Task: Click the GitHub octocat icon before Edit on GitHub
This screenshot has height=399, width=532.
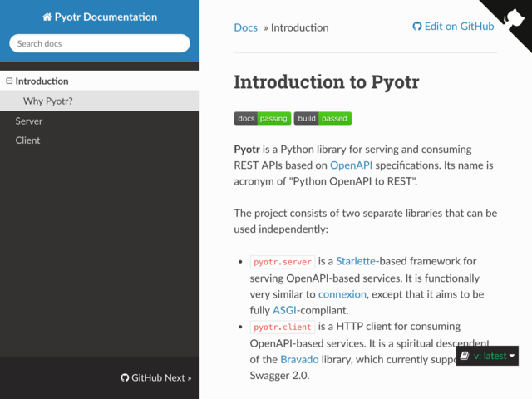Action: click(x=417, y=27)
